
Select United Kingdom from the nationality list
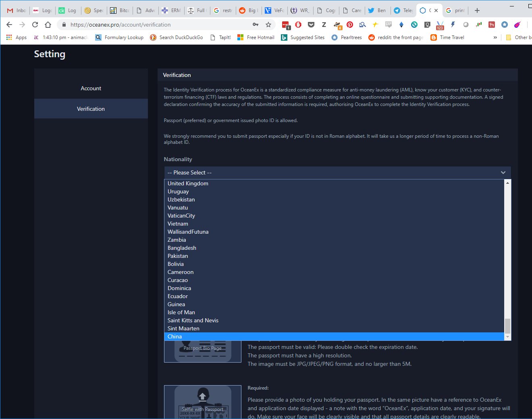(334, 183)
